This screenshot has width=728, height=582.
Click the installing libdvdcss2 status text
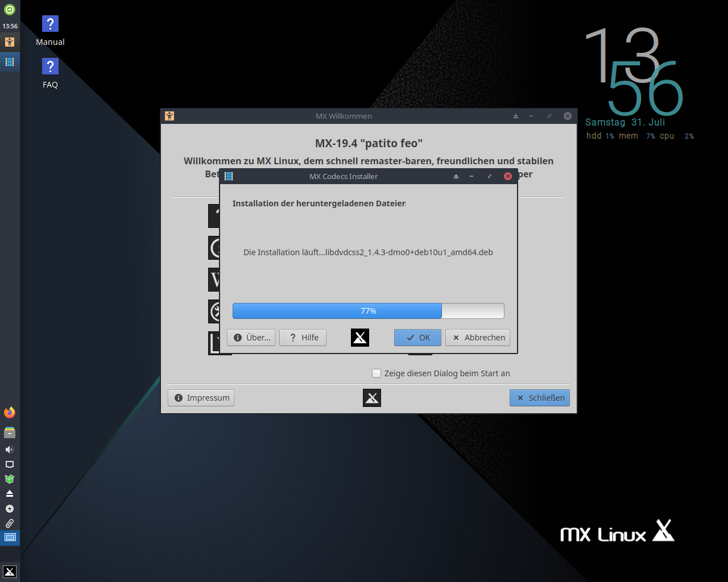(x=368, y=252)
